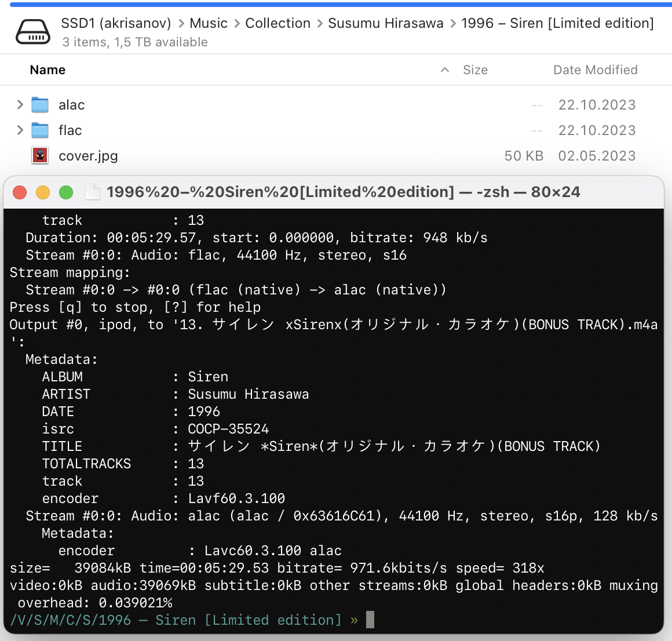Click the Terminal window title text

pyautogui.click(x=344, y=192)
